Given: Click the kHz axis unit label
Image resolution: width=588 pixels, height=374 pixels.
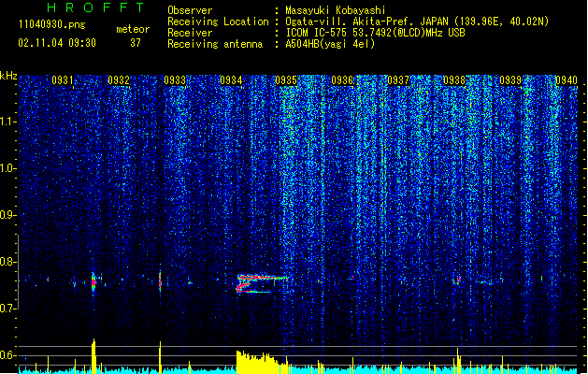Looking at the screenshot, I should [8, 76].
